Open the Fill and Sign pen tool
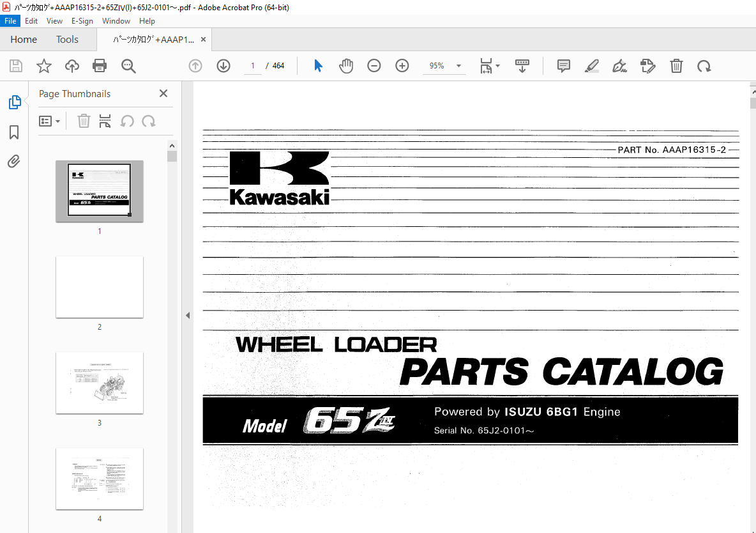 619,66
